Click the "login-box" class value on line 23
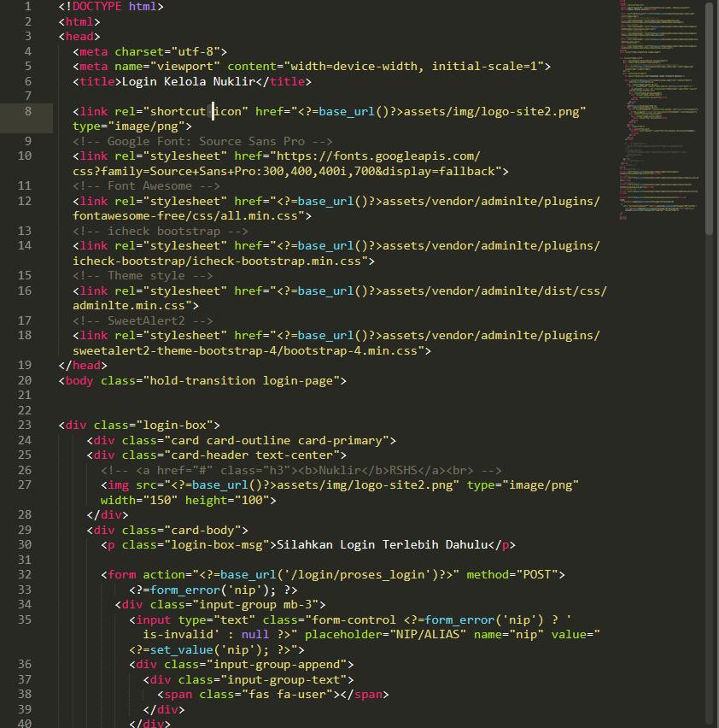 coord(174,426)
